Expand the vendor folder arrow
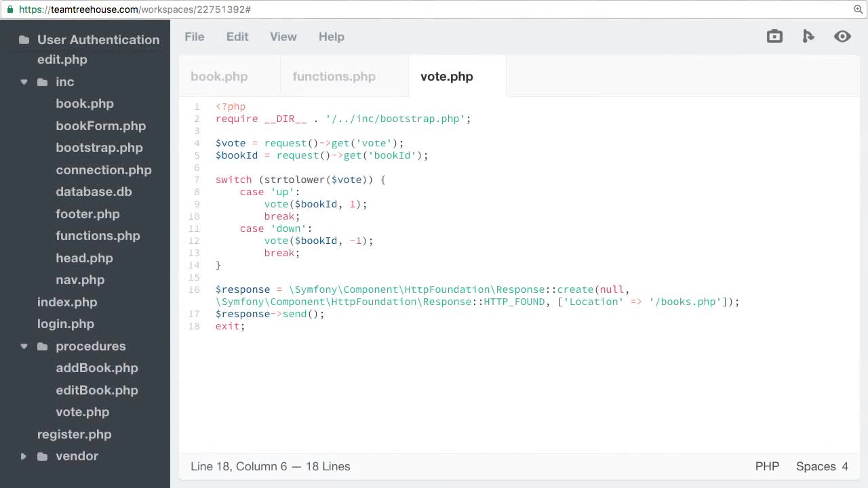Screen dimensions: 868x488 click(x=24, y=456)
